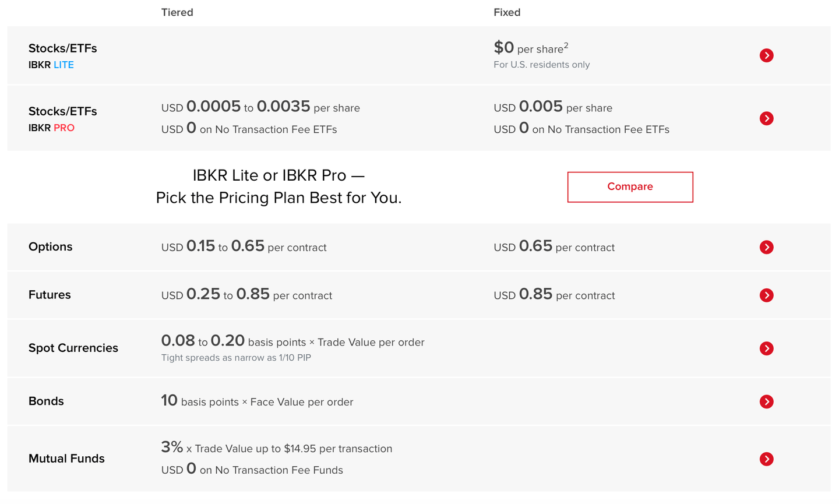Click the red arrow in the Bonds row
This screenshot has height=504, width=839.
tap(766, 401)
